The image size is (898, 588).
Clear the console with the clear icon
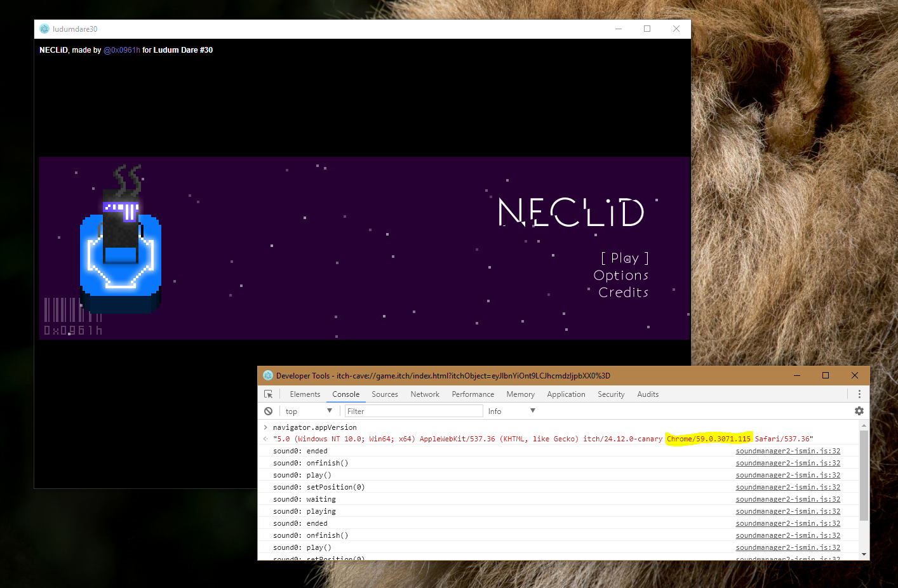pyautogui.click(x=269, y=411)
